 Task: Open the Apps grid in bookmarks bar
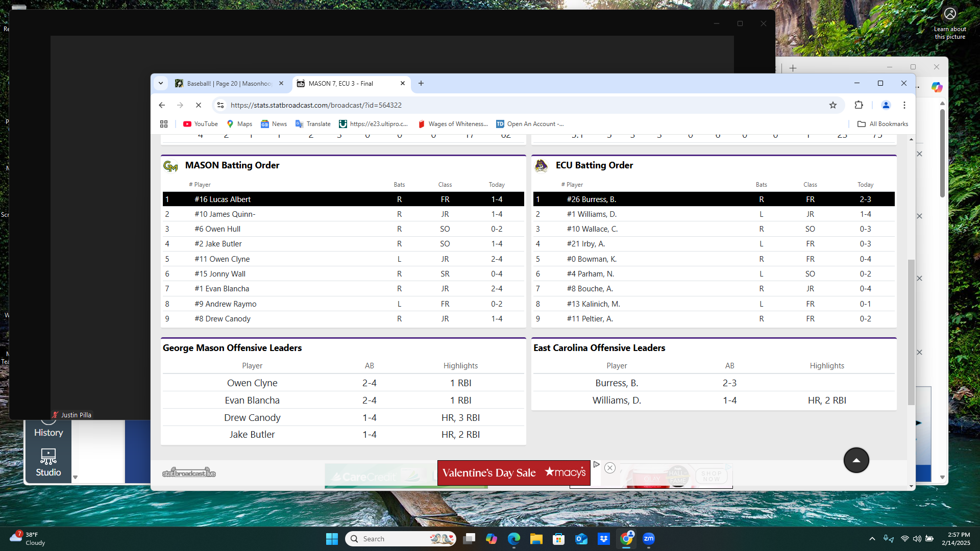tap(164, 124)
